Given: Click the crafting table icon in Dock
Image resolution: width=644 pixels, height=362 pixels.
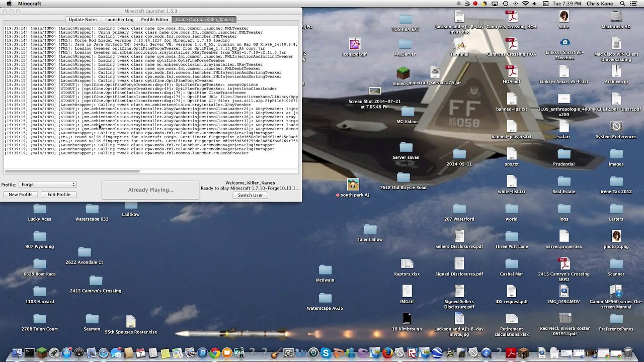Looking at the screenshot, I should pyautogui.click(x=523, y=353).
